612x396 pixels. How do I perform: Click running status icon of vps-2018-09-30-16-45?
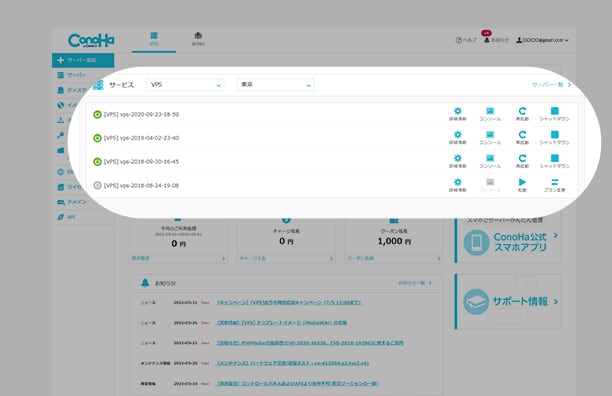click(97, 162)
